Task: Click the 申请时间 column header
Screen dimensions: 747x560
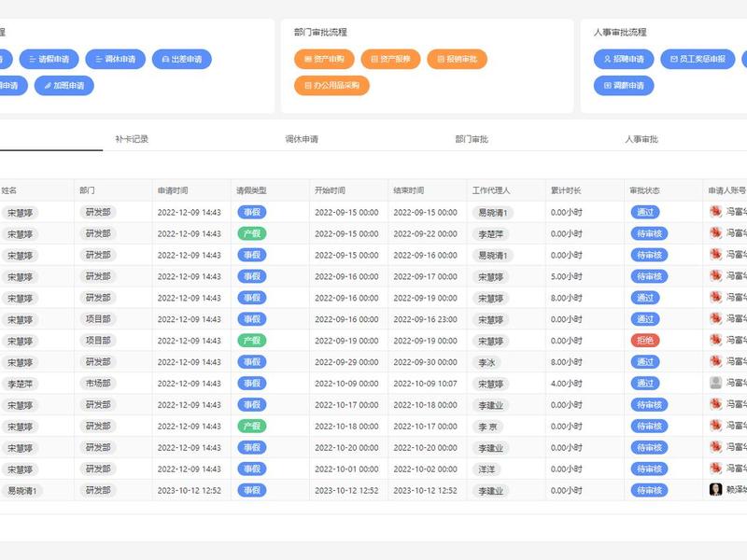Action: pyautogui.click(x=173, y=190)
